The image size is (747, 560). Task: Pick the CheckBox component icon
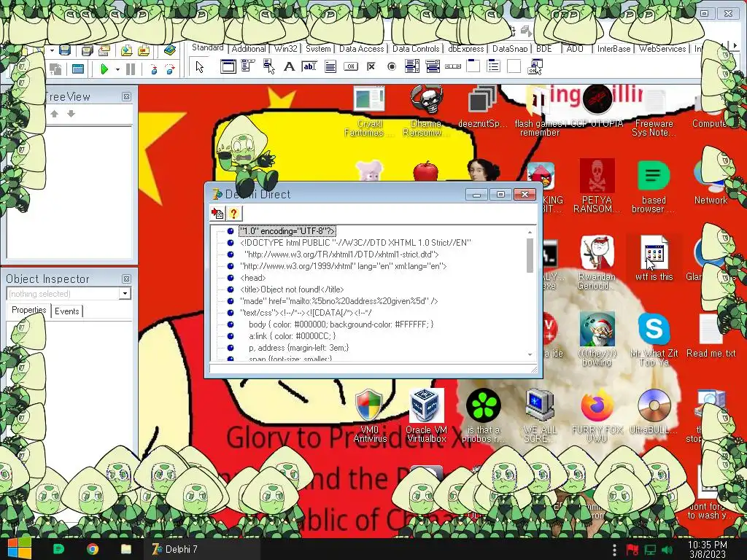click(x=371, y=66)
